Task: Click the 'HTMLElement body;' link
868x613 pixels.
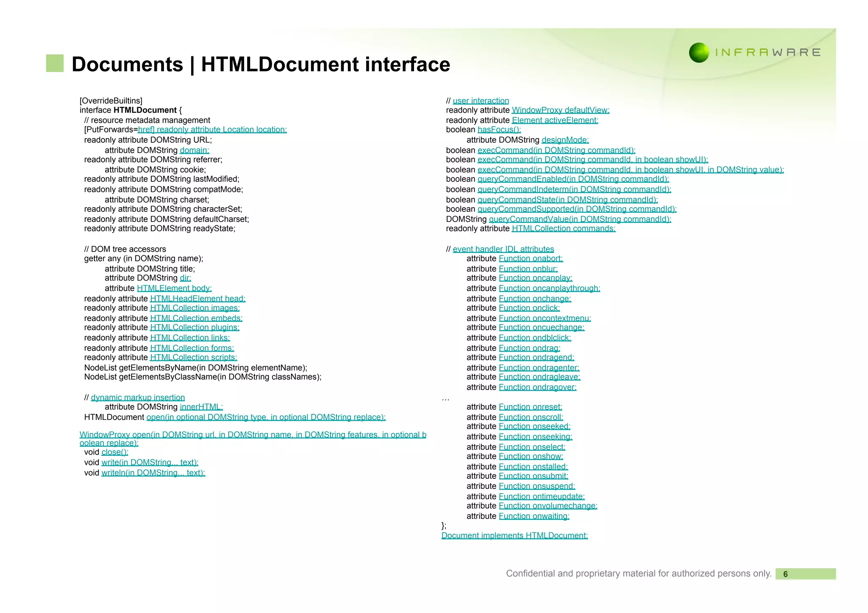Action: coord(174,288)
